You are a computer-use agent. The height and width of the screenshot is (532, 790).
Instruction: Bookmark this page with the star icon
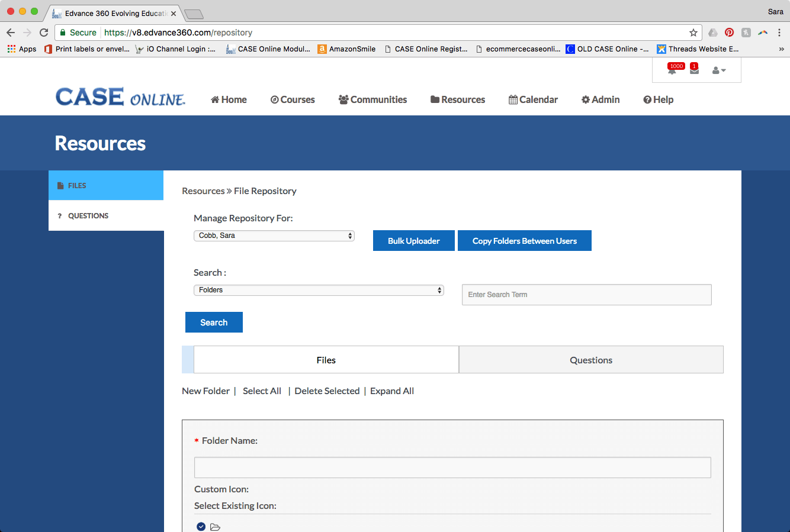[x=693, y=33]
